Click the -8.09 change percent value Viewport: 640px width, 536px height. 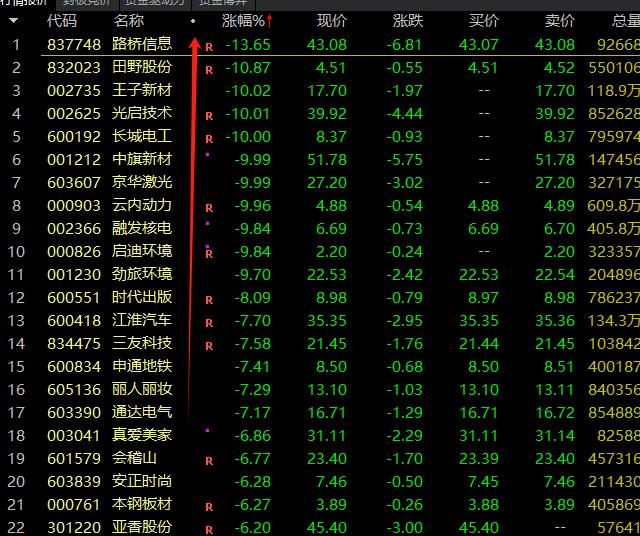coord(253,298)
